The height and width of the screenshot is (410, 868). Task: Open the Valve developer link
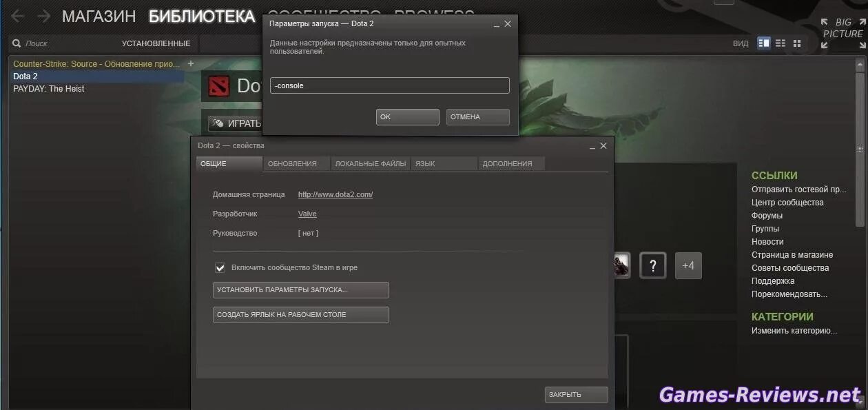307,214
